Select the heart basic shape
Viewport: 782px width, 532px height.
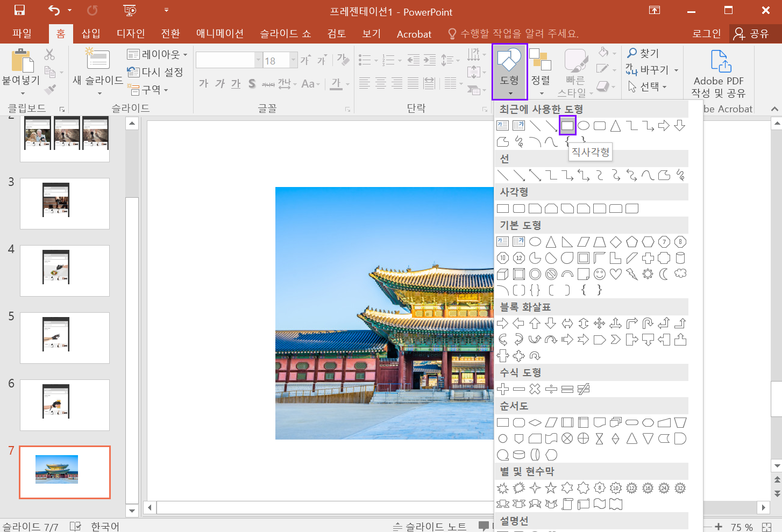pos(616,274)
